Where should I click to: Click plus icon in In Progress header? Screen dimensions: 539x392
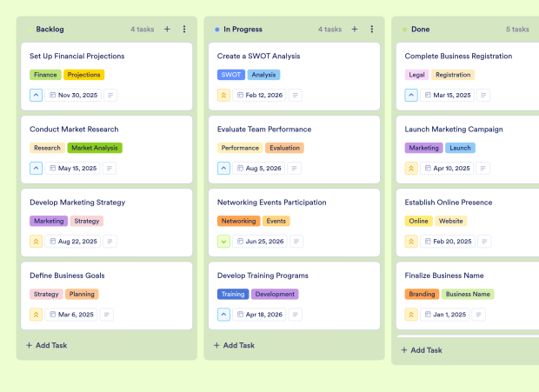point(355,30)
